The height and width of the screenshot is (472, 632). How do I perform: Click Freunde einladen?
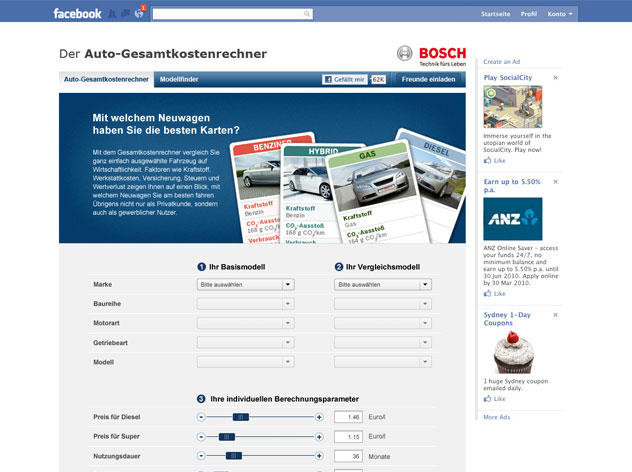(x=428, y=79)
